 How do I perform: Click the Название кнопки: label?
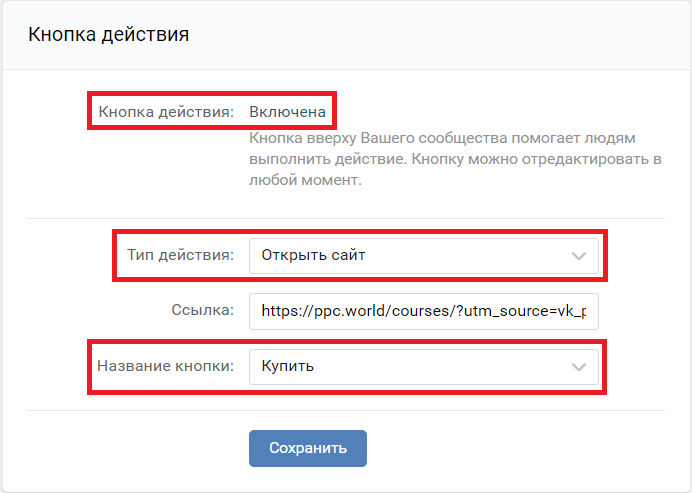[165, 366]
